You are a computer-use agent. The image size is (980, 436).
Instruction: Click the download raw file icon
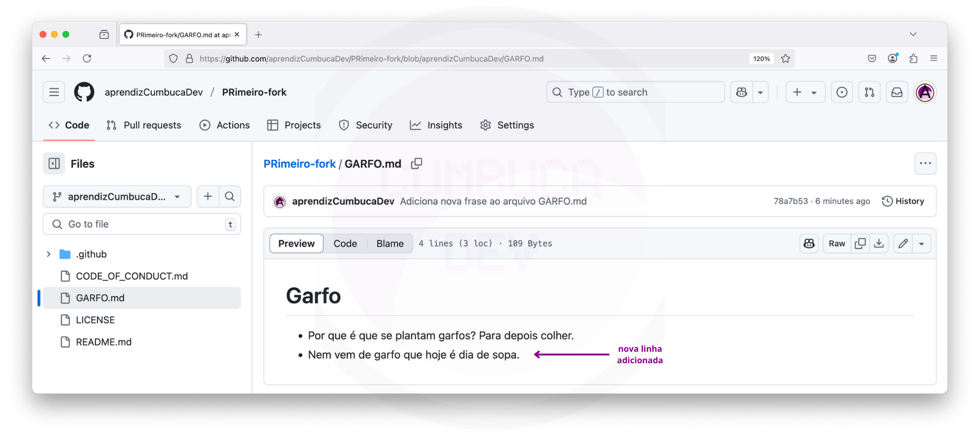879,244
